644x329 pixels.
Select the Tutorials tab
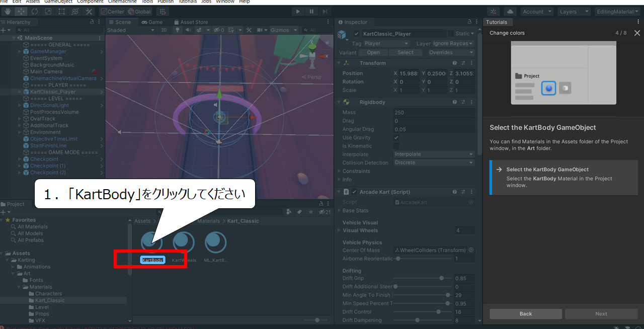click(497, 22)
